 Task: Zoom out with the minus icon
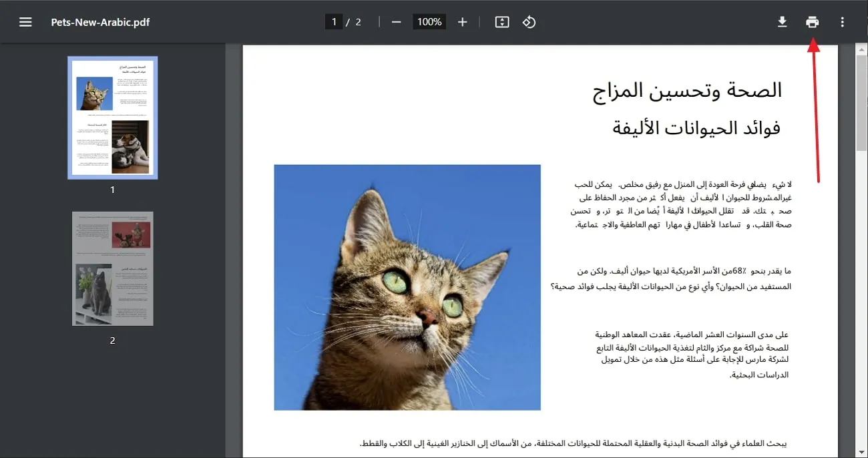[x=396, y=21]
